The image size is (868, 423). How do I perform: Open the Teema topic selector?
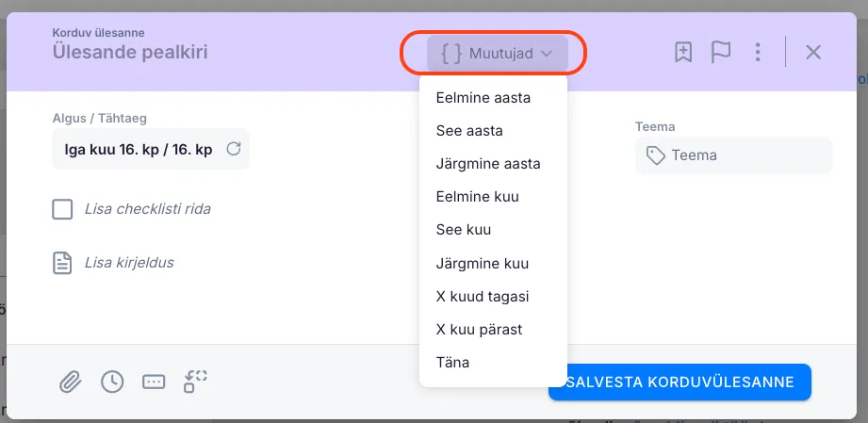click(x=733, y=155)
